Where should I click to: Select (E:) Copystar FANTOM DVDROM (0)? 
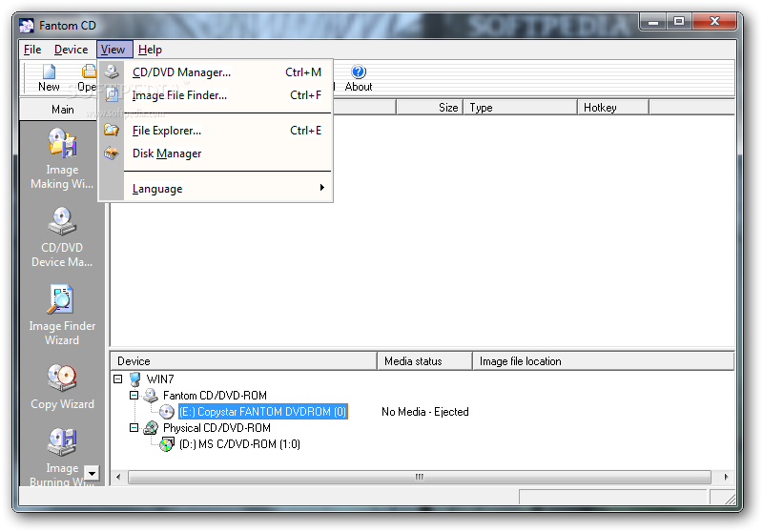point(263,412)
